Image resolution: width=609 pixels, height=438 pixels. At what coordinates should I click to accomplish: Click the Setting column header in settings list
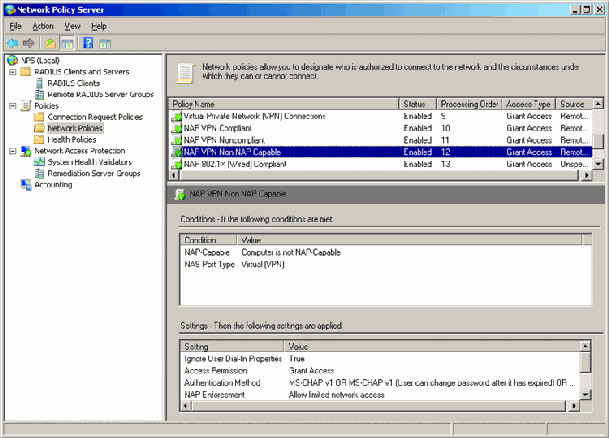click(232, 346)
